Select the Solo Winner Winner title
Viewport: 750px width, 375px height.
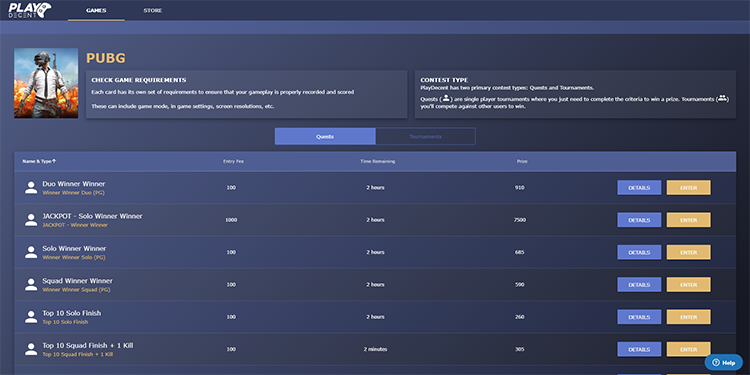pos(74,249)
